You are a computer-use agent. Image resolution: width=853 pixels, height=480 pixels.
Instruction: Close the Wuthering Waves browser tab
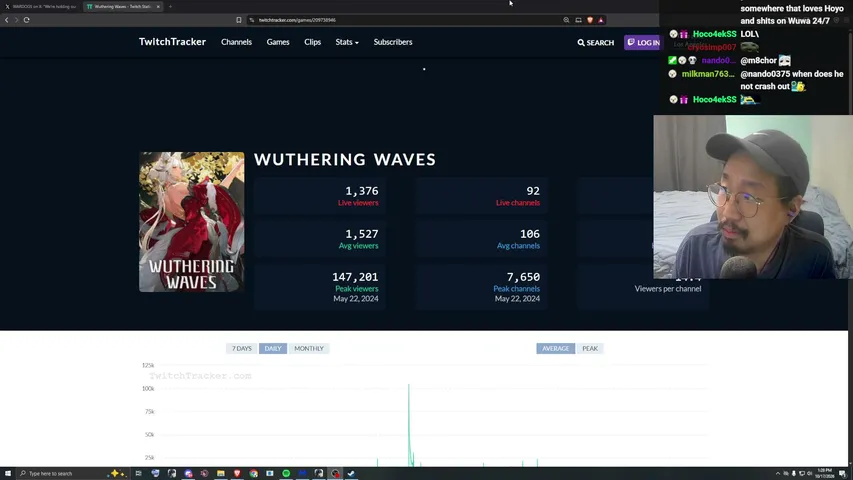click(x=158, y=7)
